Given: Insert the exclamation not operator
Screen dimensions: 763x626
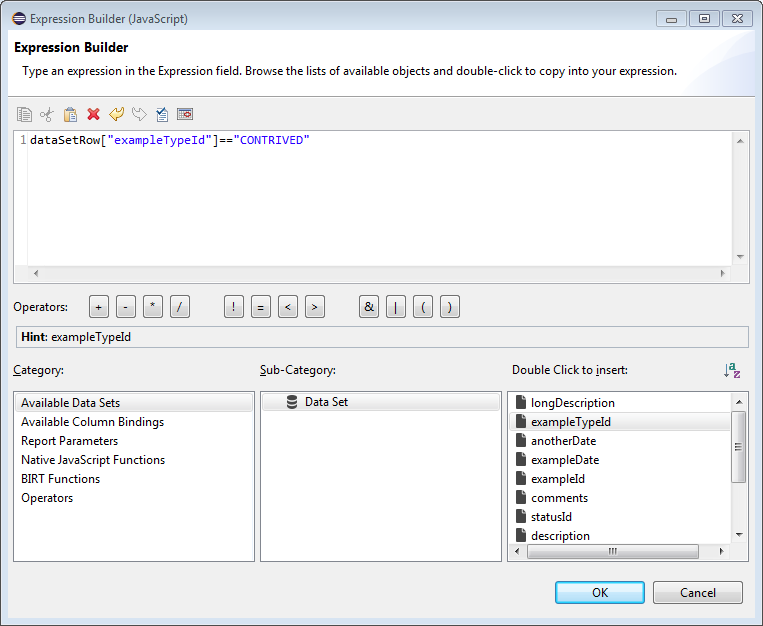Looking at the screenshot, I should [234, 307].
